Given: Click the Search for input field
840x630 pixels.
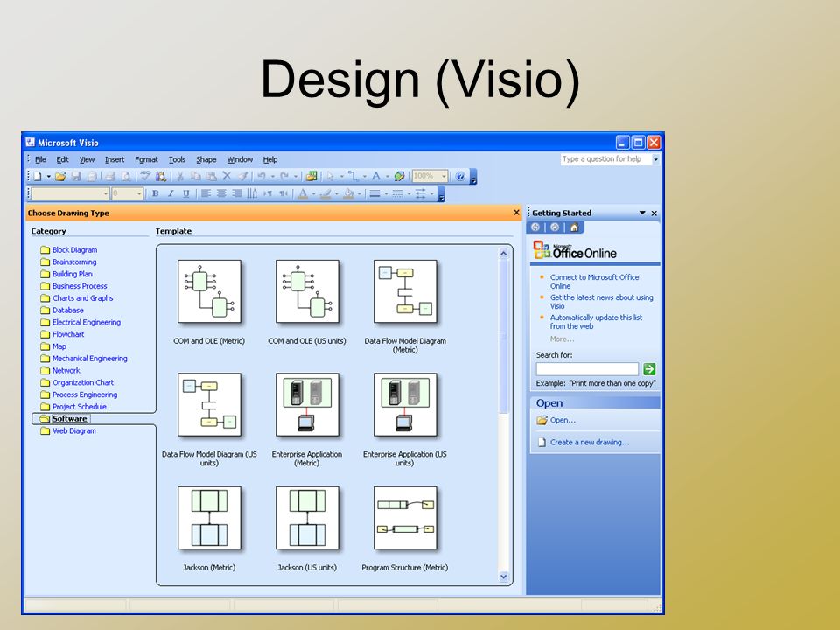Looking at the screenshot, I should tap(587, 368).
